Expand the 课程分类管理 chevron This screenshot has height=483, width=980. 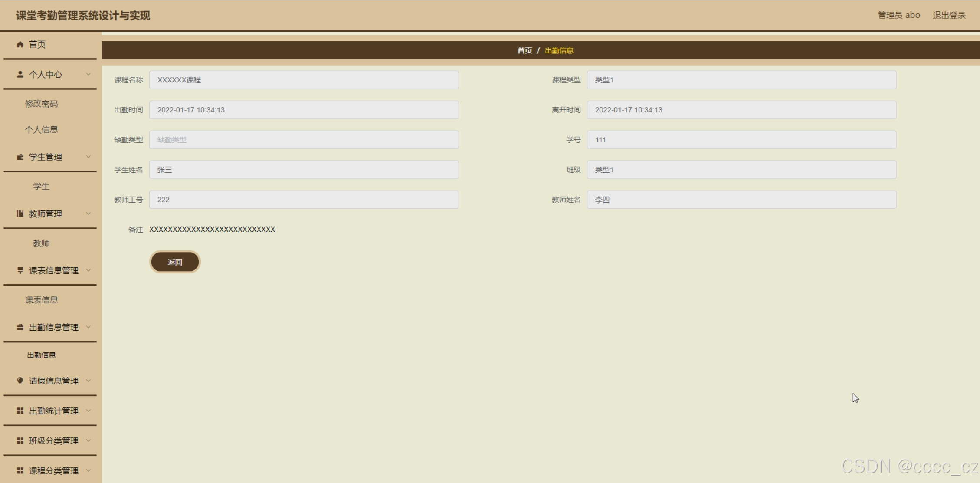(x=88, y=470)
